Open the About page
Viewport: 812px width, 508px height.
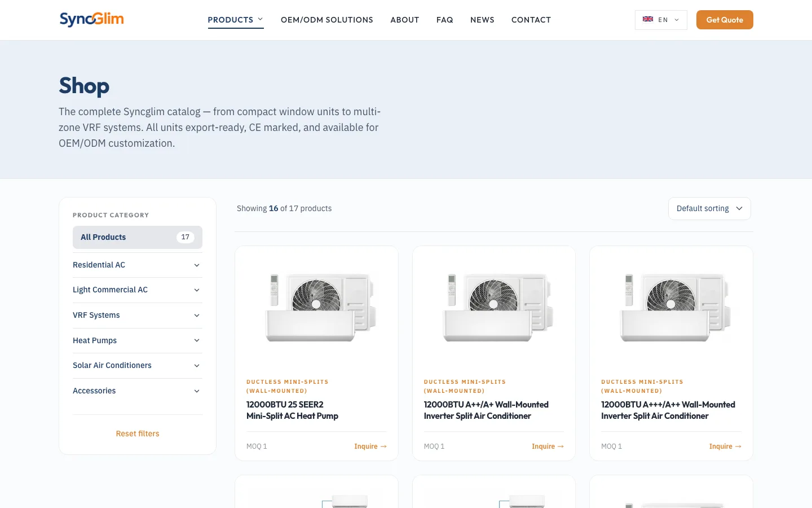405,20
